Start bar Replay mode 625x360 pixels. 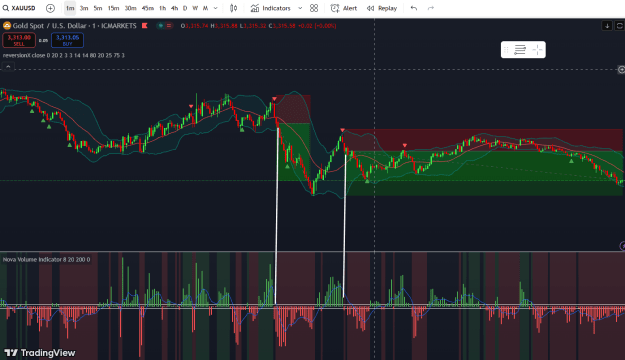tap(382, 8)
